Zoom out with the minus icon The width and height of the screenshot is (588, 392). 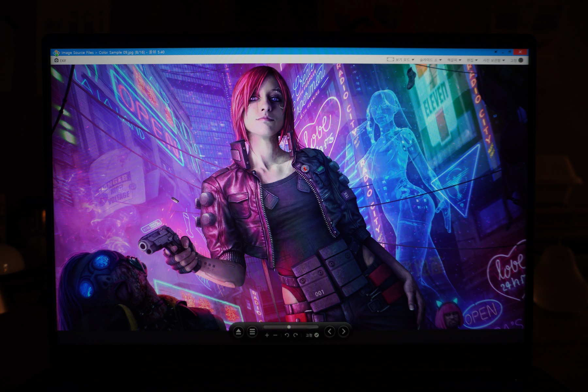[275, 335]
